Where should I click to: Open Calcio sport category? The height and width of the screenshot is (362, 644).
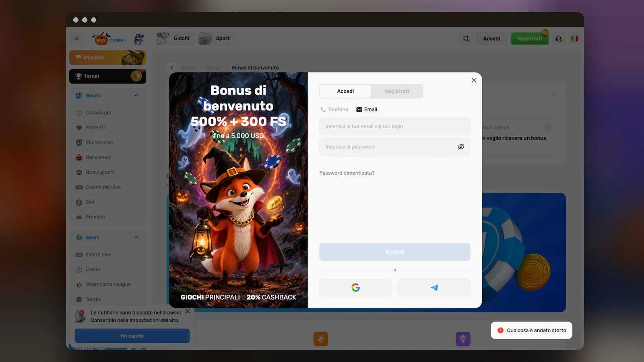pyautogui.click(x=93, y=269)
